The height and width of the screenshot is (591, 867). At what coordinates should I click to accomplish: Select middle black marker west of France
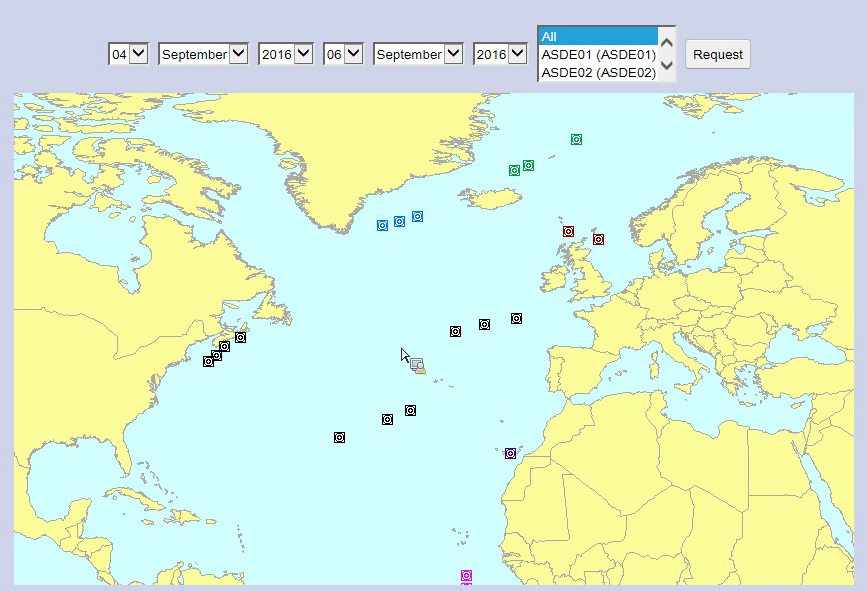(484, 325)
